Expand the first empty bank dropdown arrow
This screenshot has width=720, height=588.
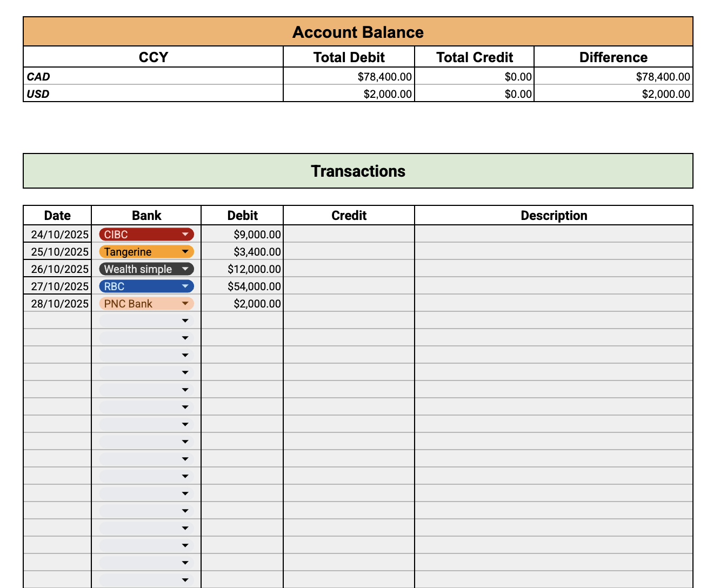185,321
